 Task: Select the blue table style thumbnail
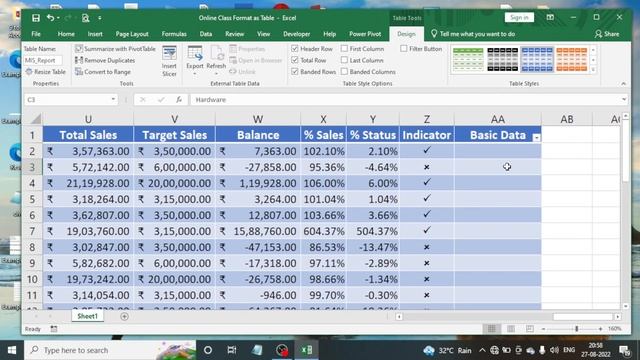click(x=537, y=59)
